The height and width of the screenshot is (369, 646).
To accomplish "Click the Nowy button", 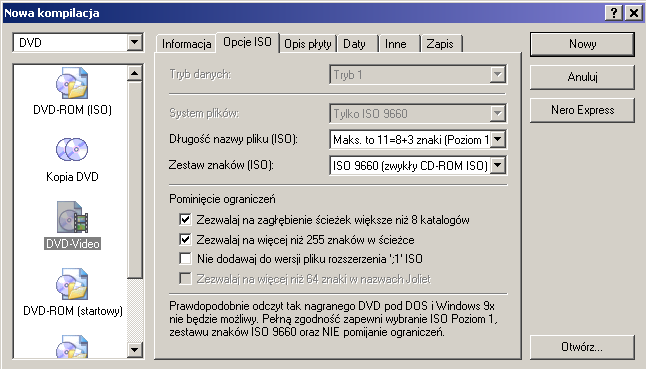I will coord(582,44).
